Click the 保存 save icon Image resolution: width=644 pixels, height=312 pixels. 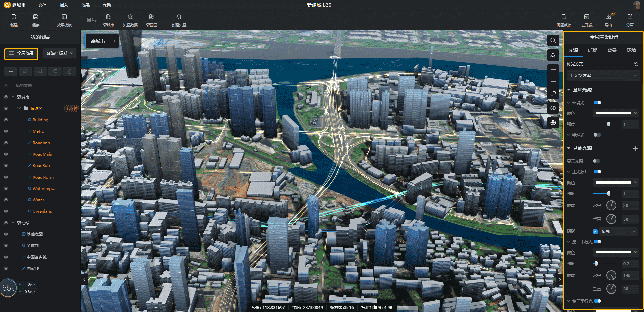click(36, 17)
